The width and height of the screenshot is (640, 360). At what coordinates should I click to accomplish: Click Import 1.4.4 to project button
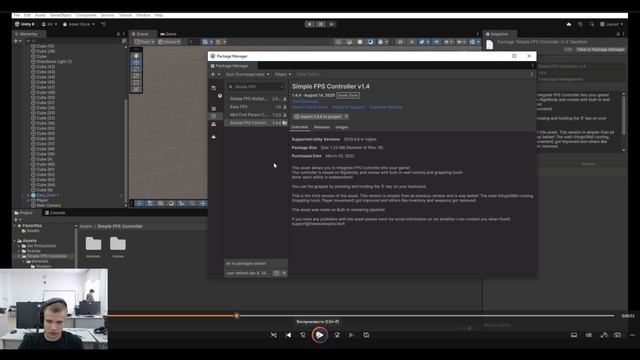(318, 116)
